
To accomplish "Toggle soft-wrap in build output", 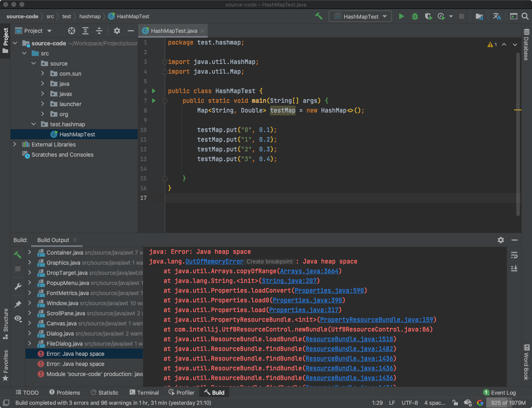I will point(514,255).
